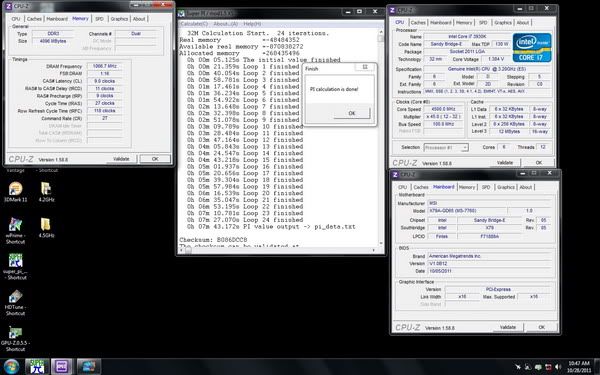
Task: Open About tab in Memory CPU-Z window
Action: 139,19
